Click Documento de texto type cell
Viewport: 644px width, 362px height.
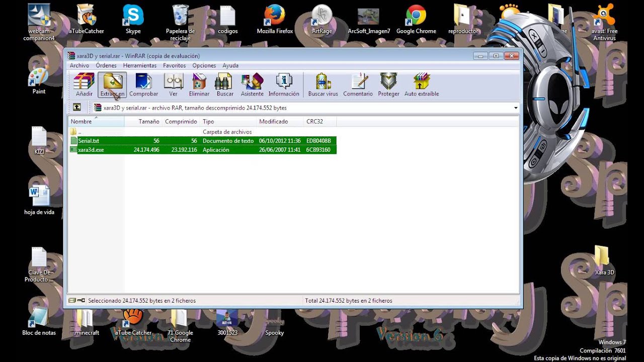(228, 141)
